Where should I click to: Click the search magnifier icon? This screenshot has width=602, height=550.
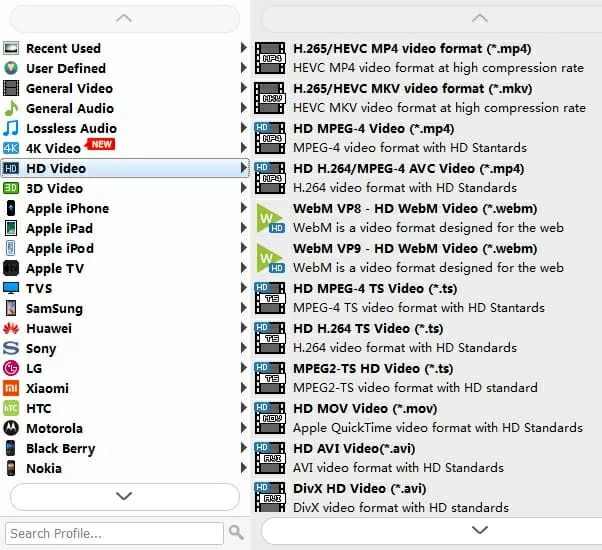pos(236,532)
